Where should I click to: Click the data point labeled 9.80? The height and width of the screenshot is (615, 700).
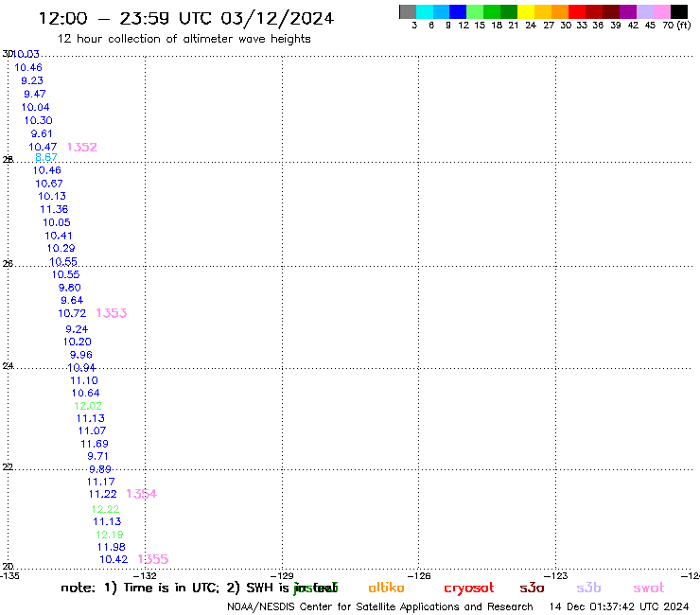point(70,288)
